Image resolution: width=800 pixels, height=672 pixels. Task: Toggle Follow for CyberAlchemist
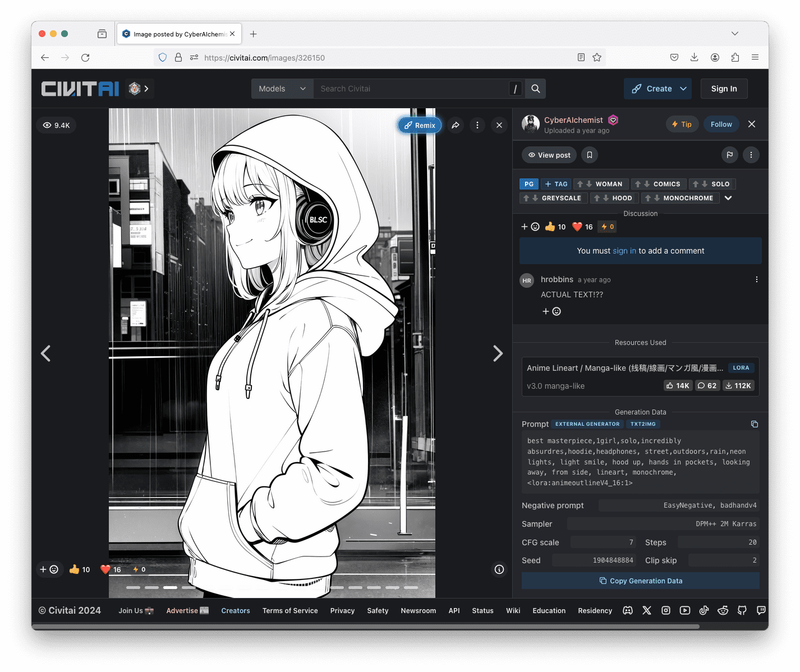pyautogui.click(x=721, y=125)
